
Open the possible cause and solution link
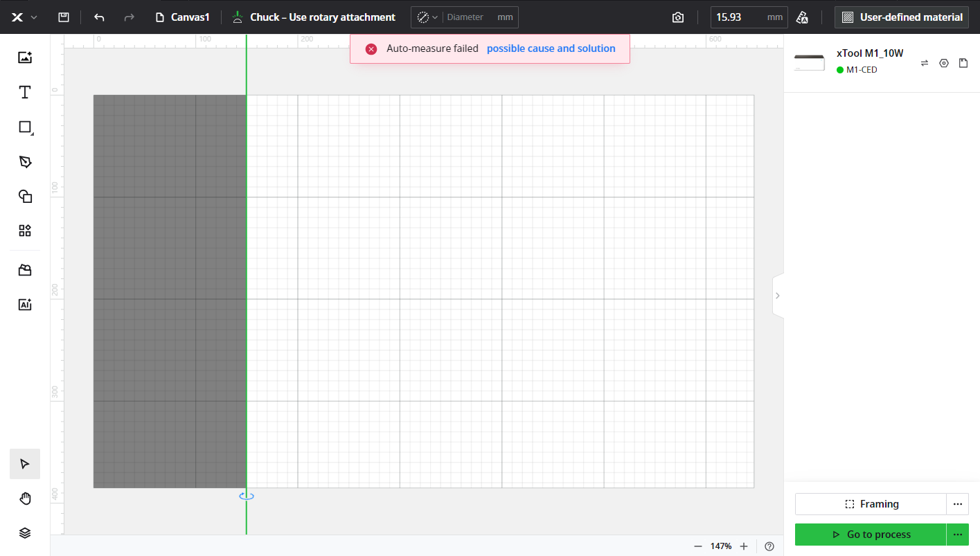coord(551,48)
